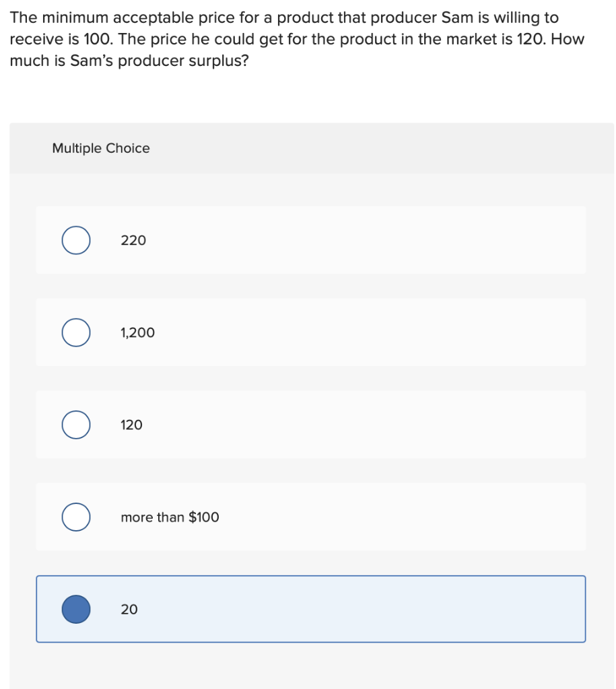Click the filled radio button for 20
This screenshot has width=616, height=689.
click(76, 610)
